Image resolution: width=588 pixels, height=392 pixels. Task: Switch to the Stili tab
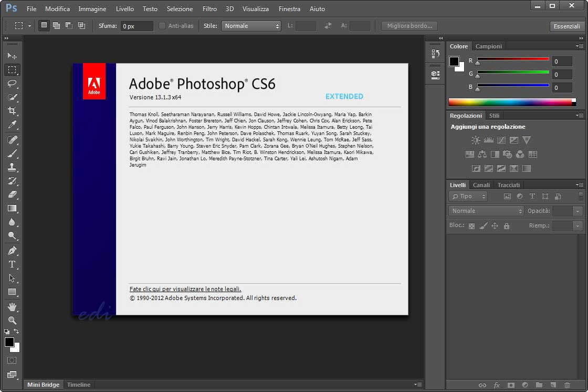[494, 116]
